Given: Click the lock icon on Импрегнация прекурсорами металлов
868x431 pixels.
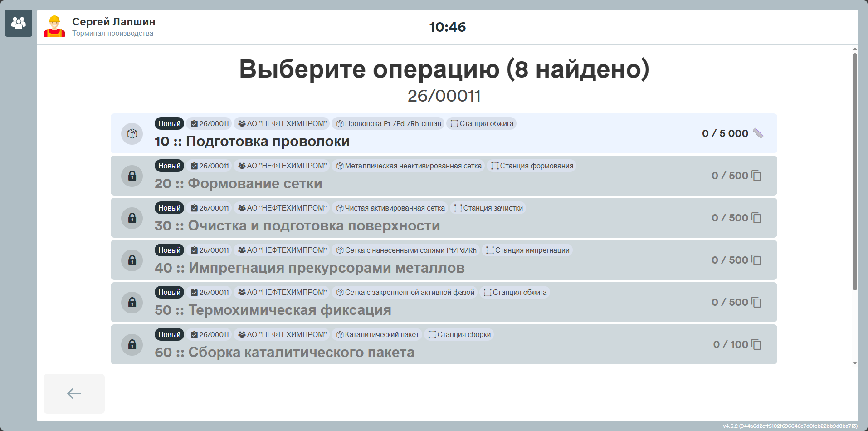Looking at the screenshot, I should (x=132, y=260).
